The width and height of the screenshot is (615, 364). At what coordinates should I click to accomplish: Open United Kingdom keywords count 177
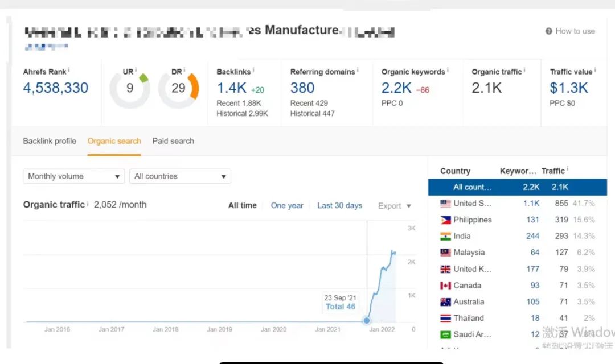pos(532,269)
